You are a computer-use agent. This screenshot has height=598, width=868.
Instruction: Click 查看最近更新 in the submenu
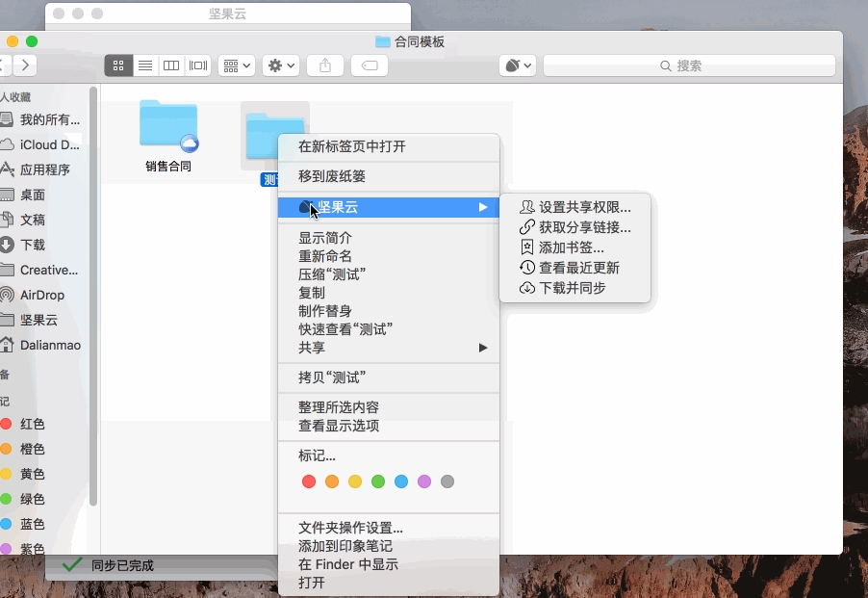coord(578,268)
